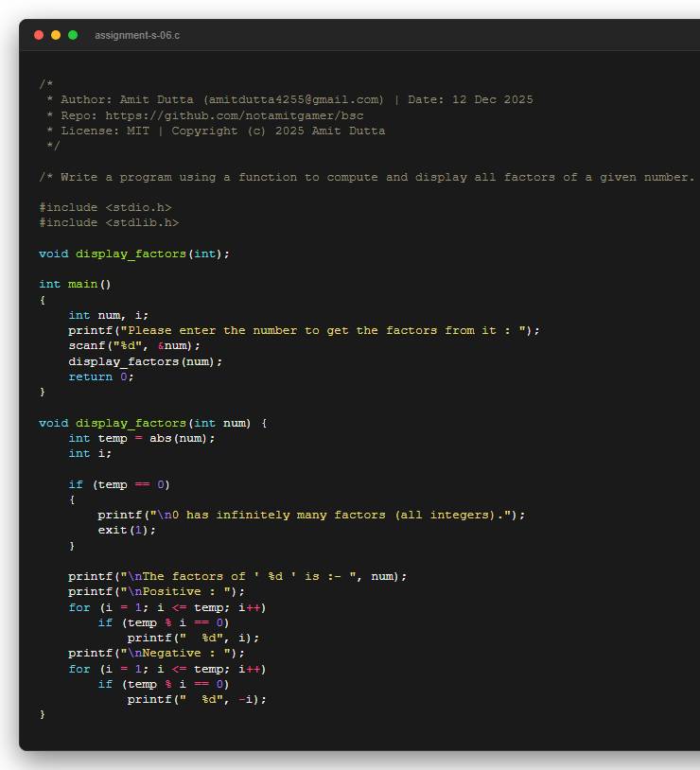The image size is (700, 770).
Task: Click the #include <stdlib.h> line
Action: 109,222
